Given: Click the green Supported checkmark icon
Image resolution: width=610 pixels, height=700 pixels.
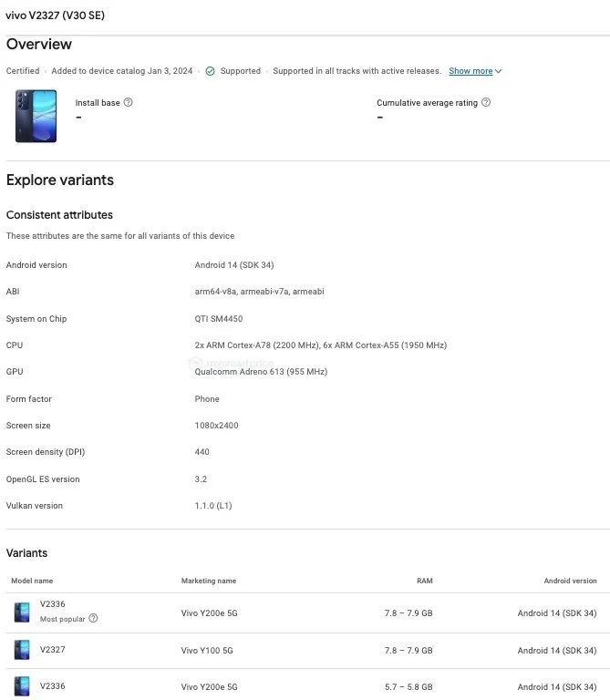Looking at the screenshot, I should [210, 71].
